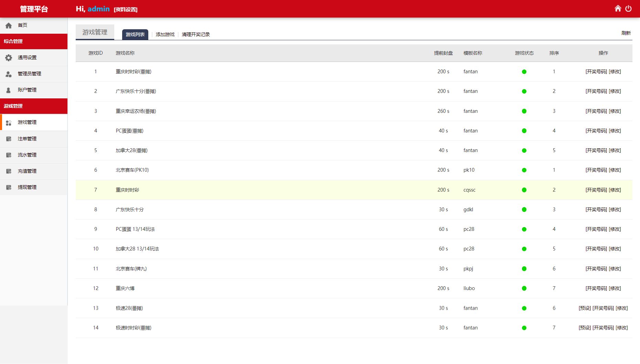
Task: Open 首页 in the sidebar
Action: click(x=34, y=25)
